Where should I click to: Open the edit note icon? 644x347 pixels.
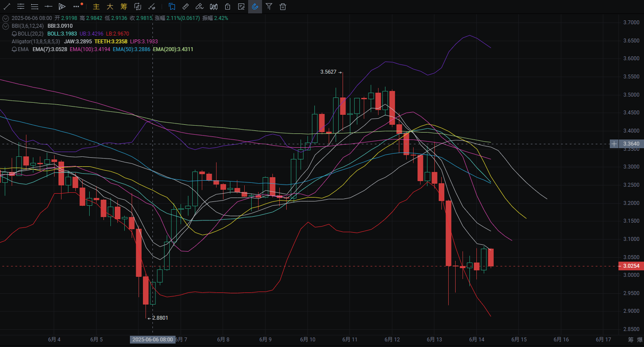(x=241, y=6)
